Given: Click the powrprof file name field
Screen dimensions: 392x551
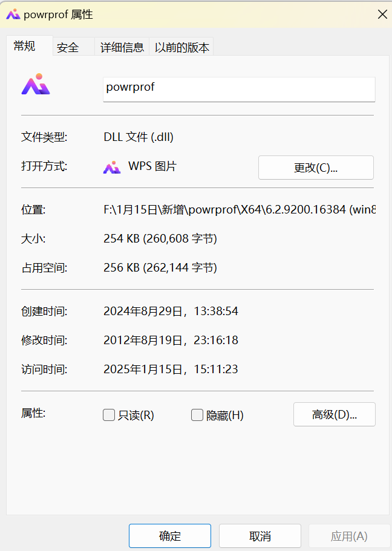Looking at the screenshot, I should pyautogui.click(x=239, y=90).
